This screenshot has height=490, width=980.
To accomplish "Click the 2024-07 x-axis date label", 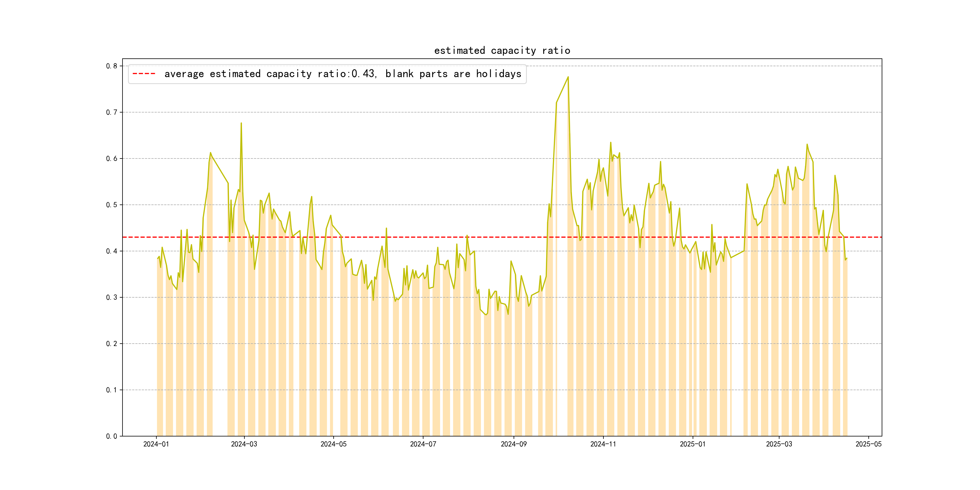I will [x=423, y=444].
